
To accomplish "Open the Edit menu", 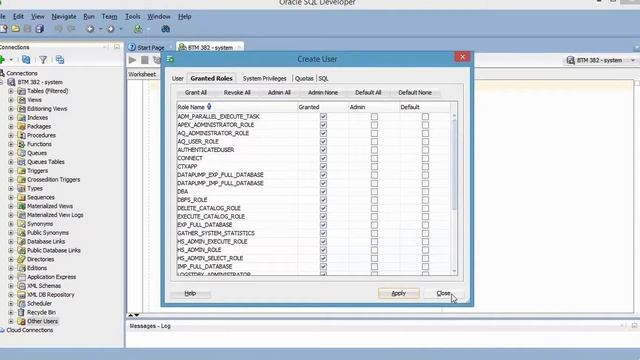I will [x=18, y=17].
